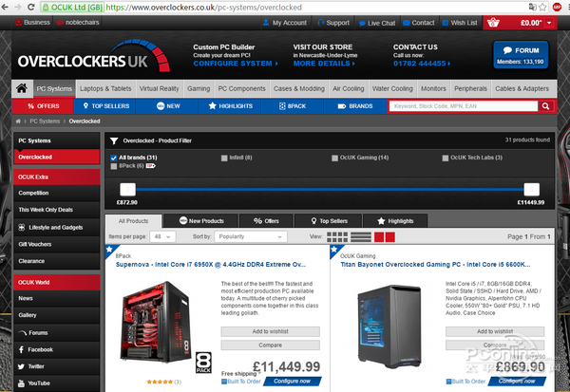Image resolution: width=570 pixels, height=392 pixels.
Task: Go to home via house icon
Action: pos(22,88)
